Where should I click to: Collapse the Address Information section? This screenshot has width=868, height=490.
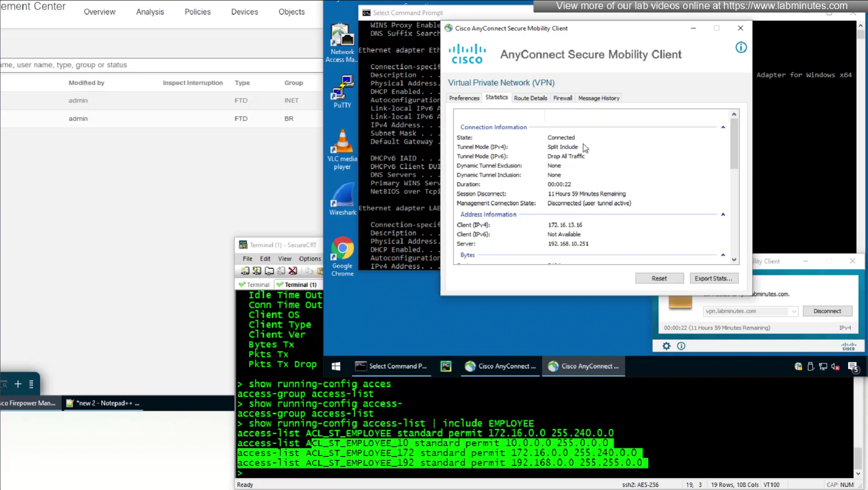point(723,215)
